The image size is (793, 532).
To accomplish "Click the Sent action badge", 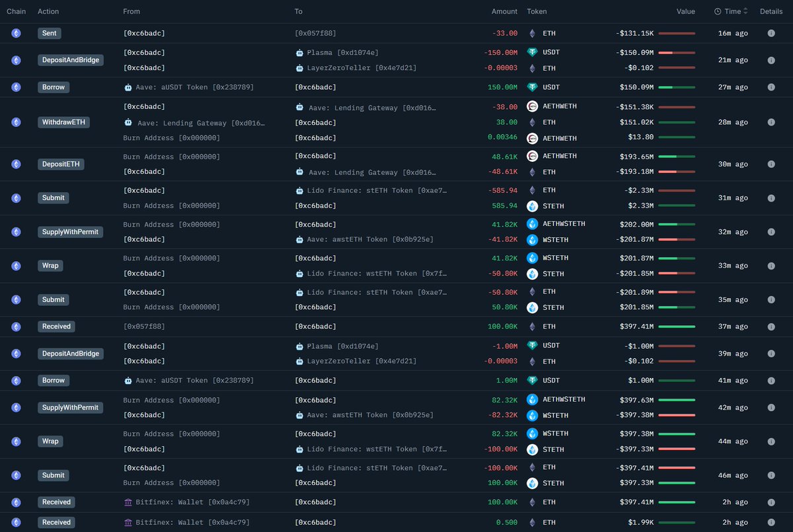I will [50, 33].
